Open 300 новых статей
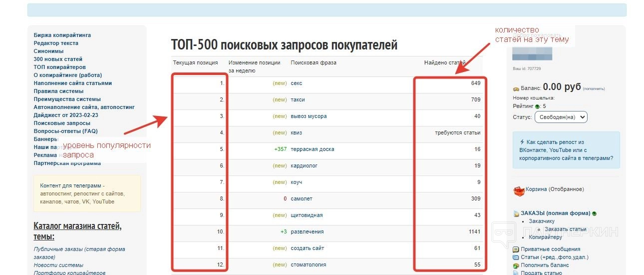The image size is (644, 275). tap(58, 59)
